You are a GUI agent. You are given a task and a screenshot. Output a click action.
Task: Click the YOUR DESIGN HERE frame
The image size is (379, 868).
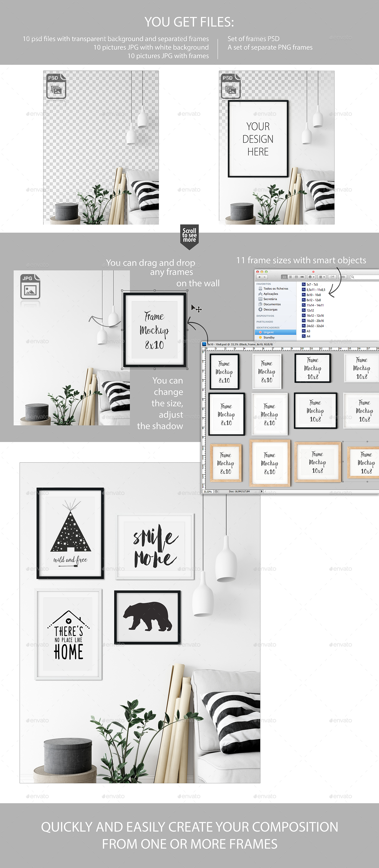click(258, 139)
